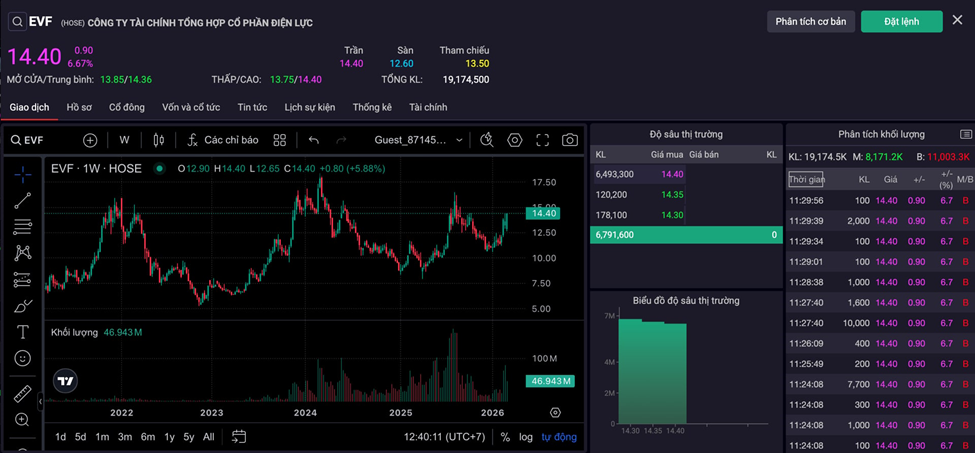Enter fullscreen chart mode
975x453 pixels.
click(542, 141)
